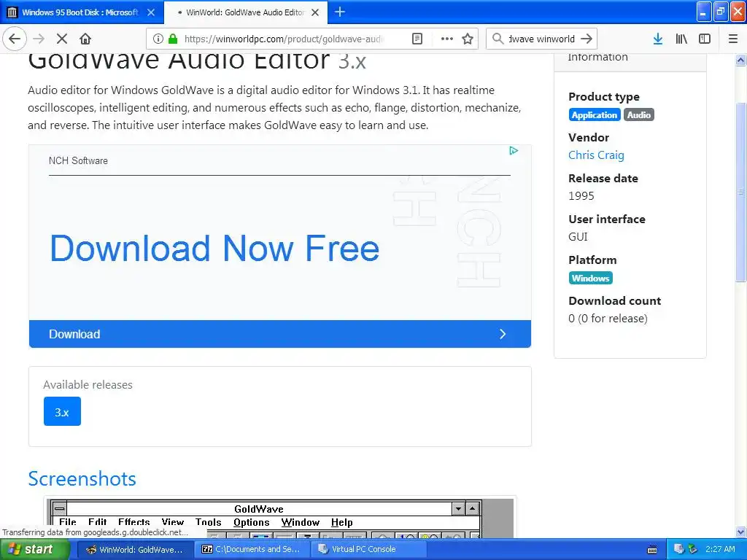Viewport: 747px width, 560px height.
Task: Open the Chris Craig vendor link
Action: (596, 155)
